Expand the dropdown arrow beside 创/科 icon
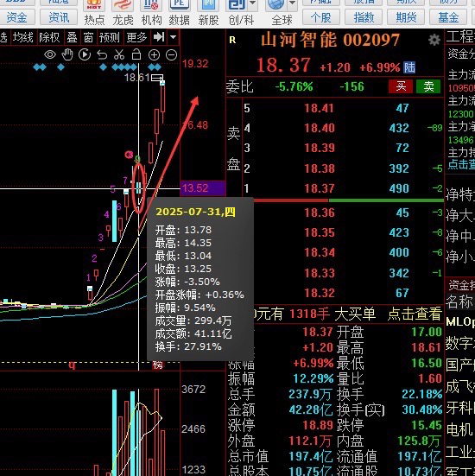Screen dimensions: 475x476 [252, 3]
